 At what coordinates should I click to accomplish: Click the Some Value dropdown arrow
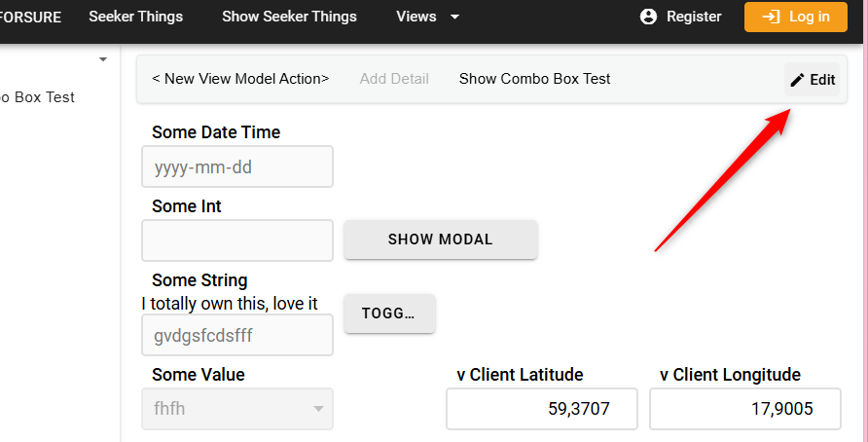pos(318,409)
